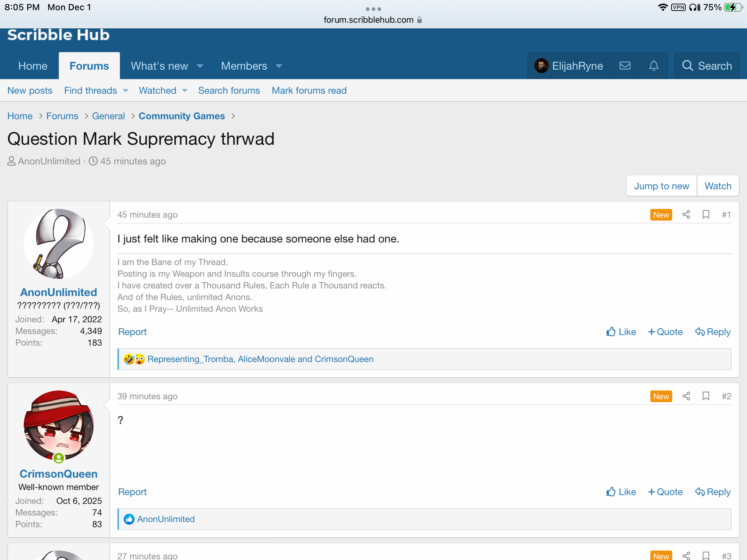
Task: Switch to the Home tab
Action: point(33,66)
